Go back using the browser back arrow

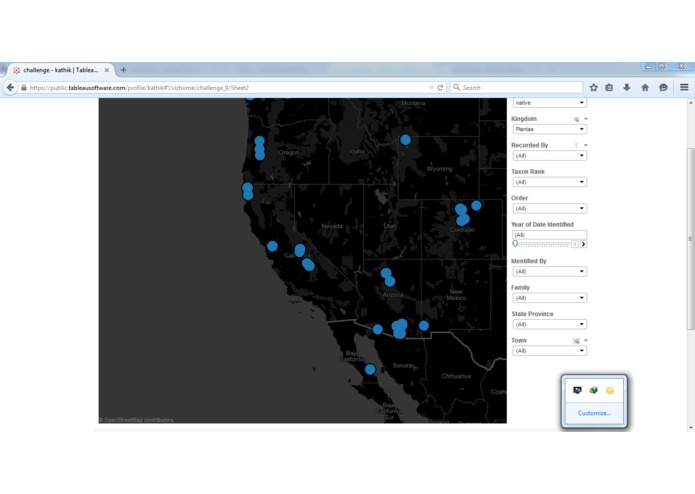tap(10, 87)
